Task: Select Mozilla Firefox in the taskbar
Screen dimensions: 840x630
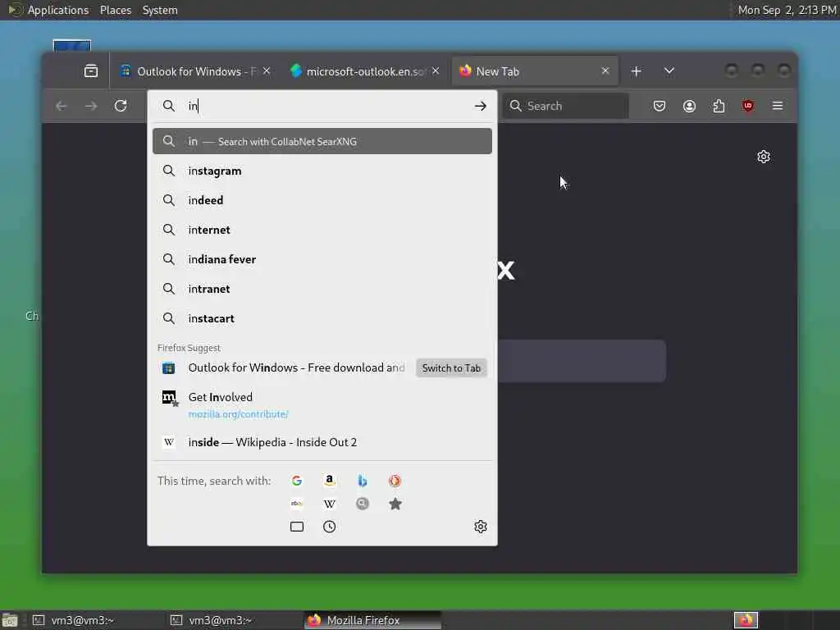Action: pos(372,620)
